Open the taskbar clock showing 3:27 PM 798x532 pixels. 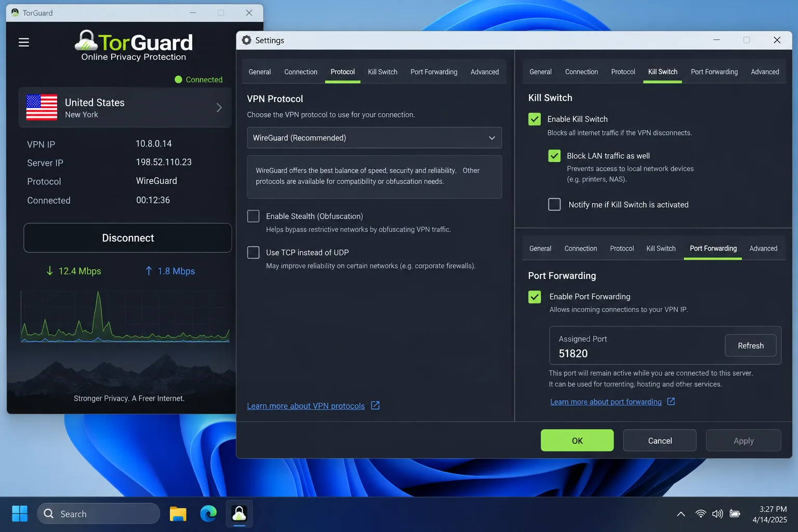[770, 514]
